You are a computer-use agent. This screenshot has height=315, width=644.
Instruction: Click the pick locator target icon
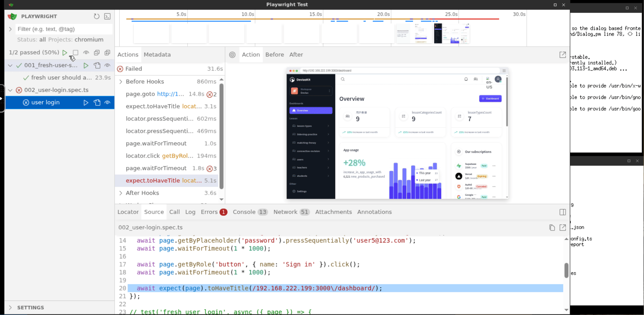pyautogui.click(x=232, y=55)
